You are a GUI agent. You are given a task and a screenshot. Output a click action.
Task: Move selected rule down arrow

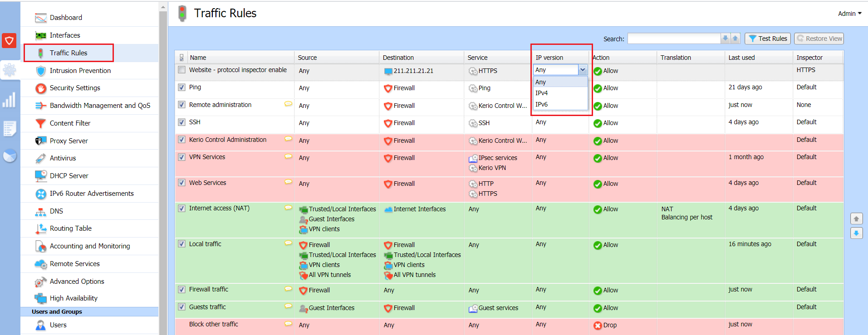click(x=856, y=233)
